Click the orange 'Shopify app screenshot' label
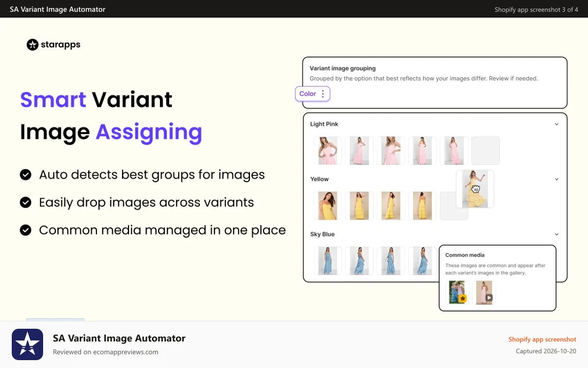 tap(542, 339)
